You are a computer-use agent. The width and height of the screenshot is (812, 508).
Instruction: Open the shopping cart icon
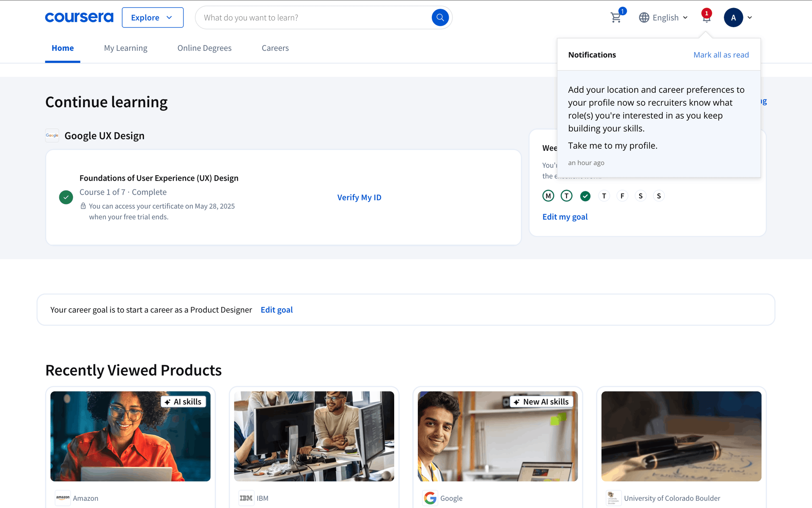(x=616, y=18)
